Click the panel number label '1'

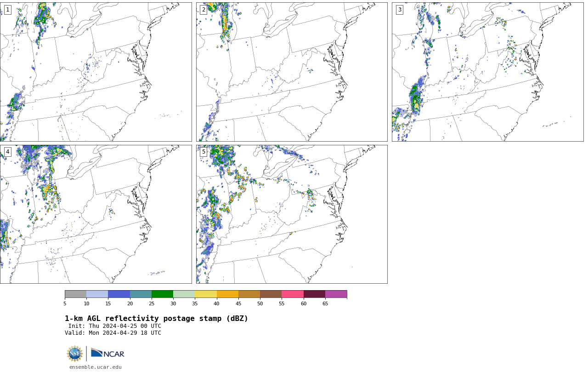[7, 10]
